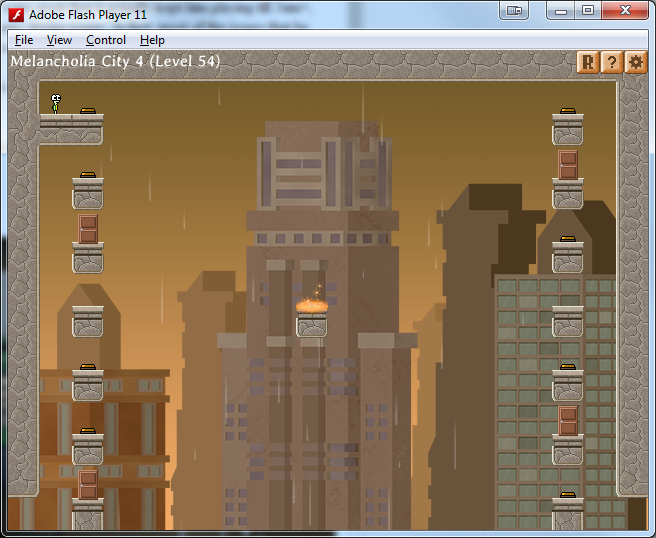Expand the Control menu
656x538 pixels.
coord(106,40)
